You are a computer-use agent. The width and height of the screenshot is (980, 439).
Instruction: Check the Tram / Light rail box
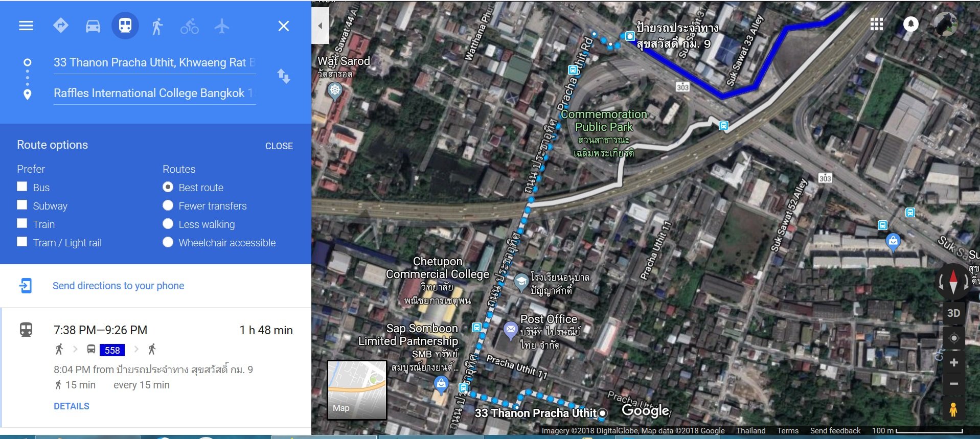click(x=22, y=242)
